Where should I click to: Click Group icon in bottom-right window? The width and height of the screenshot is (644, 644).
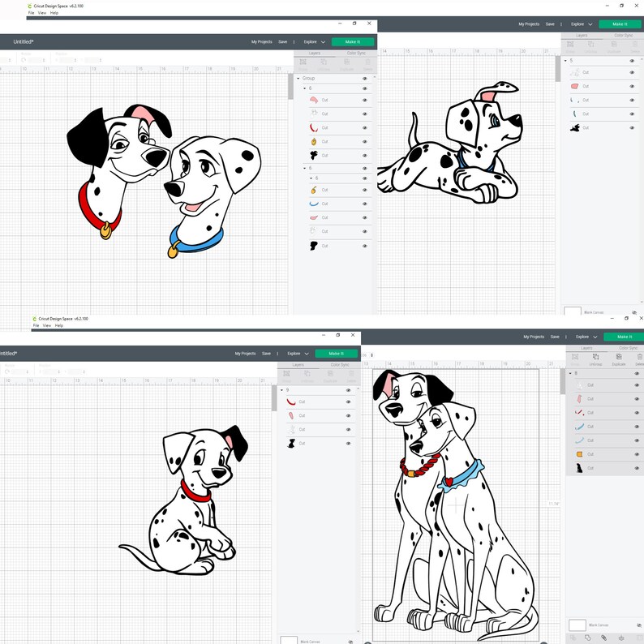click(575, 357)
